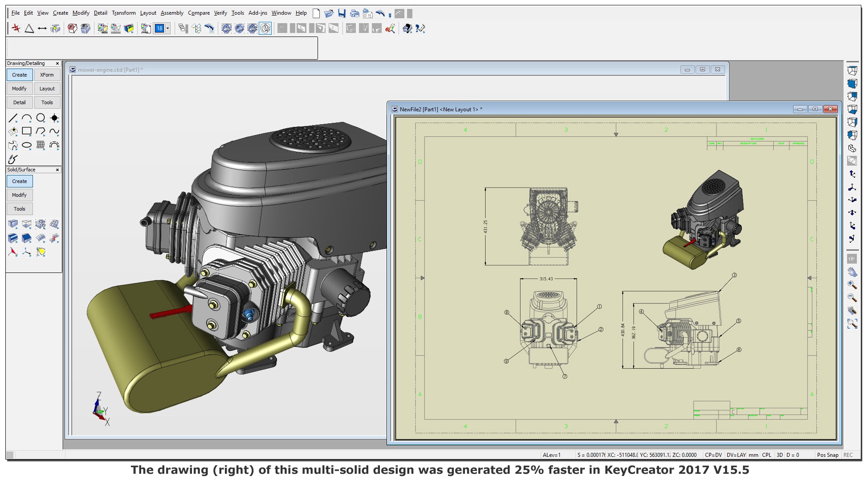Click the Save floppy disk icon
Image resolution: width=868 pixels, height=480 pixels.
[342, 13]
